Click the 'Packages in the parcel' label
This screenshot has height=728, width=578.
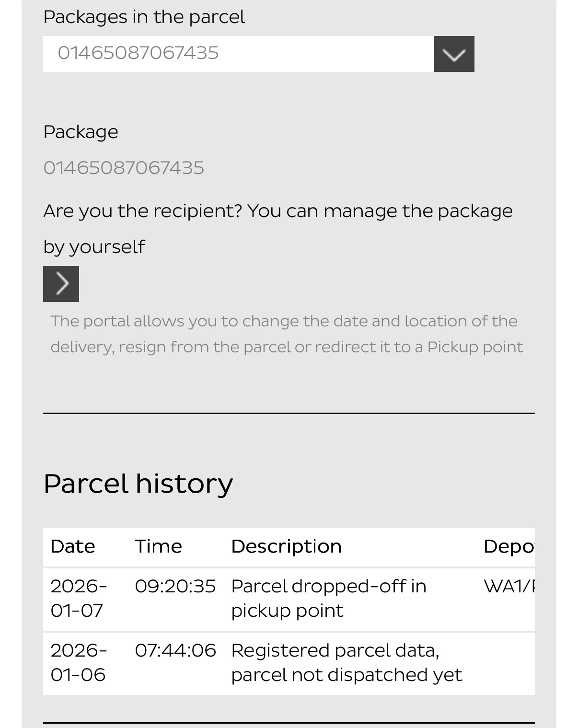click(144, 17)
